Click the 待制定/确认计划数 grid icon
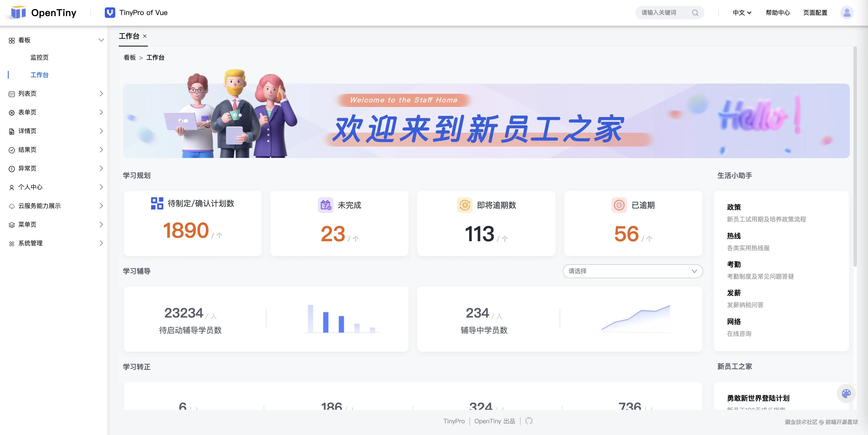 click(157, 203)
